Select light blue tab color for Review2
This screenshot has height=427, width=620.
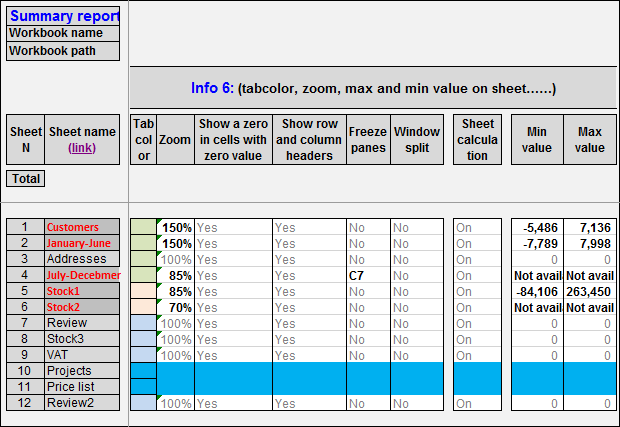[144, 402]
